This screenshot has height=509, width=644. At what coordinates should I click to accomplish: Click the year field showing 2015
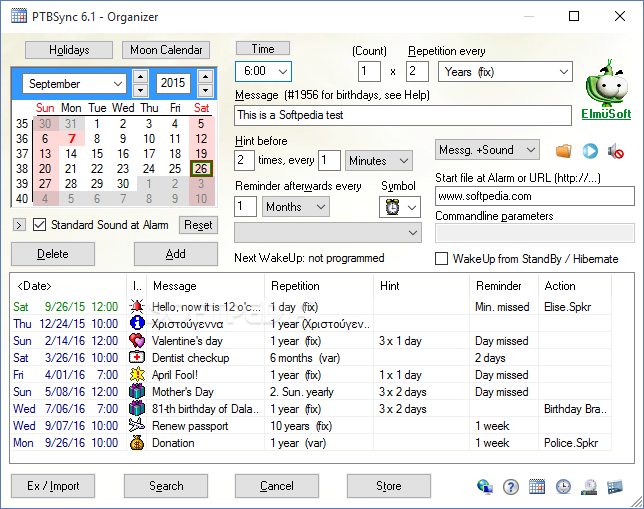coord(173,83)
